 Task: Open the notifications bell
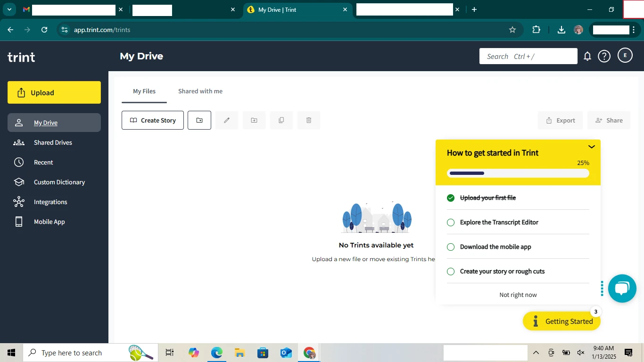pyautogui.click(x=587, y=56)
